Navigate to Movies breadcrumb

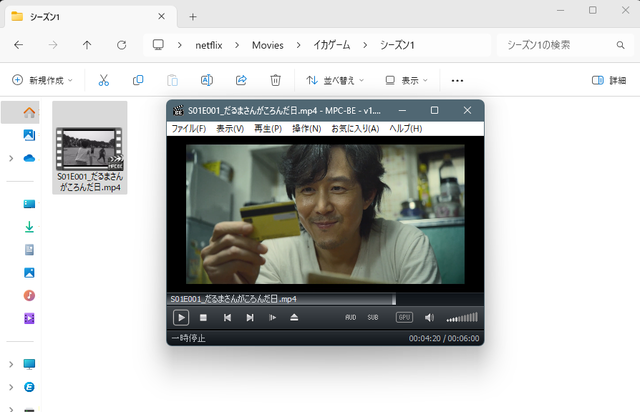coord(267,45)
